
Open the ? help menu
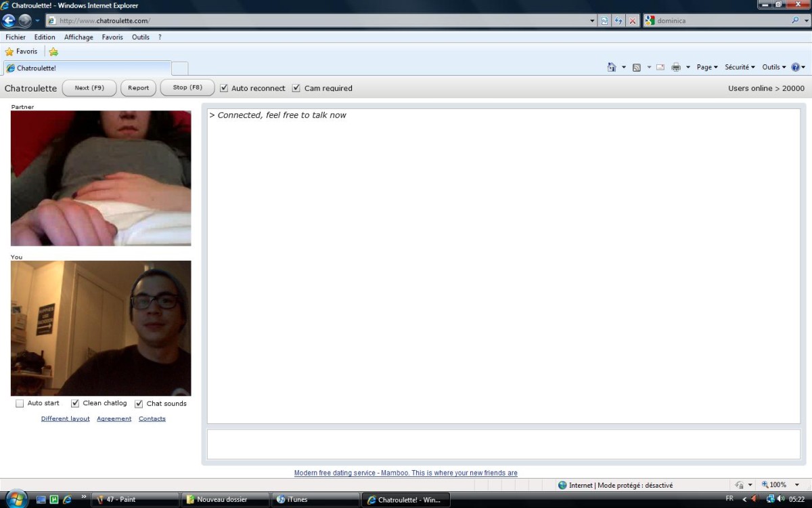160,37
